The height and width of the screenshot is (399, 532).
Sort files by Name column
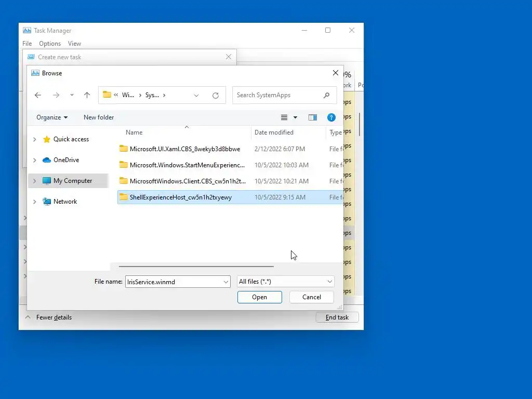134,132
